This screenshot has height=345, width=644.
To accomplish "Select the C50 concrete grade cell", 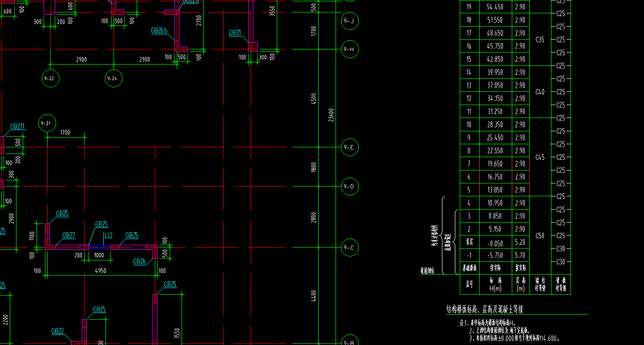I will (540, 235).
